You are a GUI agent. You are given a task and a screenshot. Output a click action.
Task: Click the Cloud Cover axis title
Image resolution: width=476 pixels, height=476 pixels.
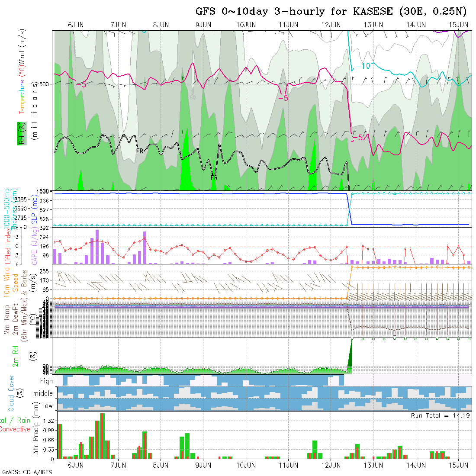click(11, 393)
